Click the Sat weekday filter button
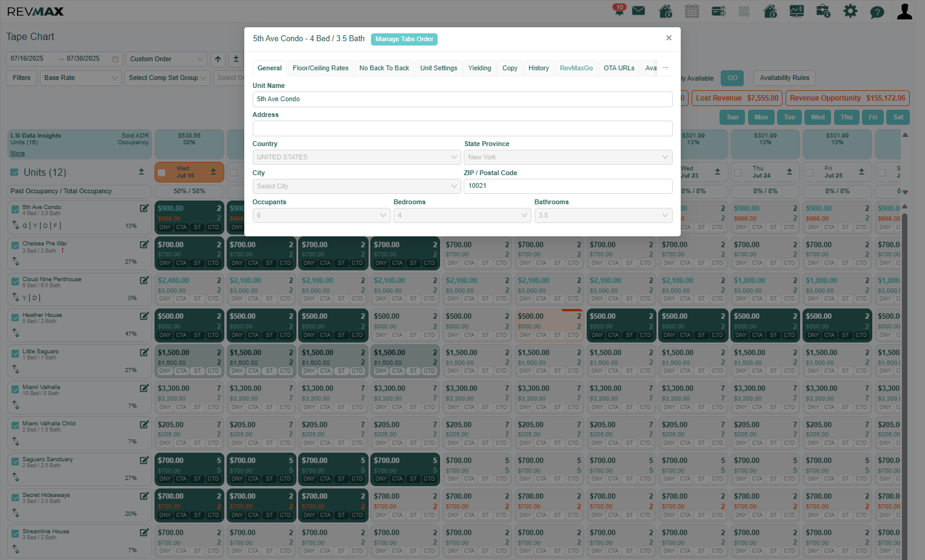925x560 pixels. click(898, 117)
